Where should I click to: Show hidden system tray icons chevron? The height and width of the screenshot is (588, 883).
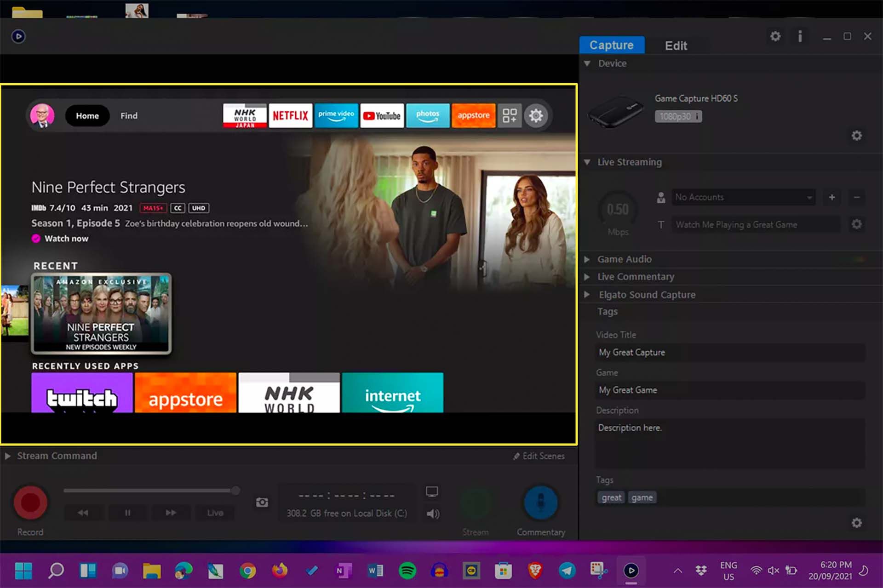678,571
